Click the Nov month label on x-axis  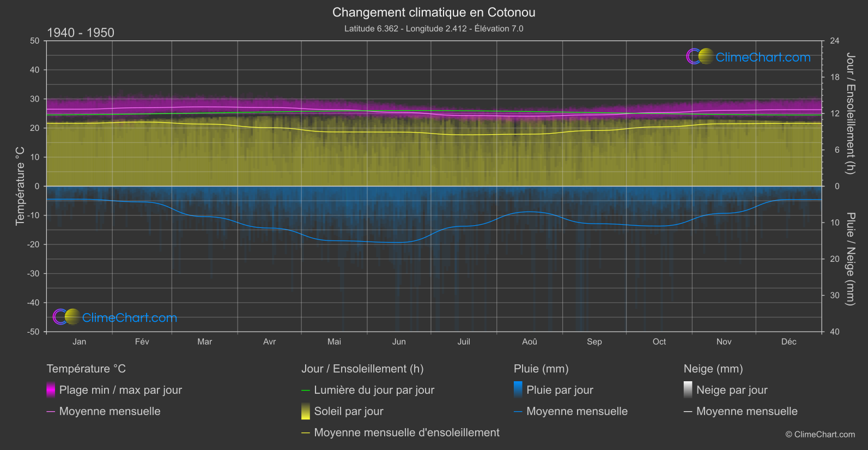tap(724, 341)
